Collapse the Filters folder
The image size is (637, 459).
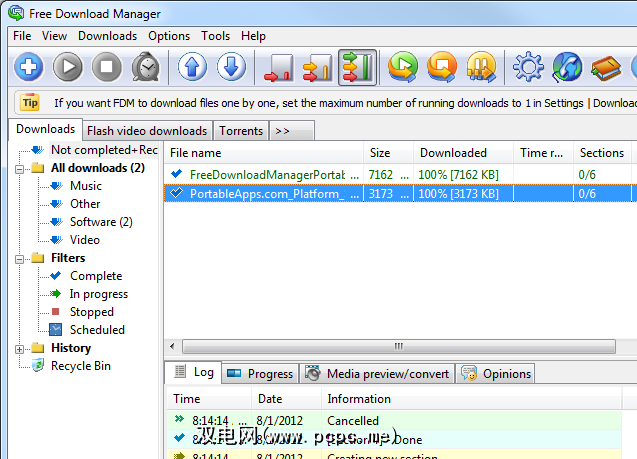pyautogui.click(x=19, y=259)
